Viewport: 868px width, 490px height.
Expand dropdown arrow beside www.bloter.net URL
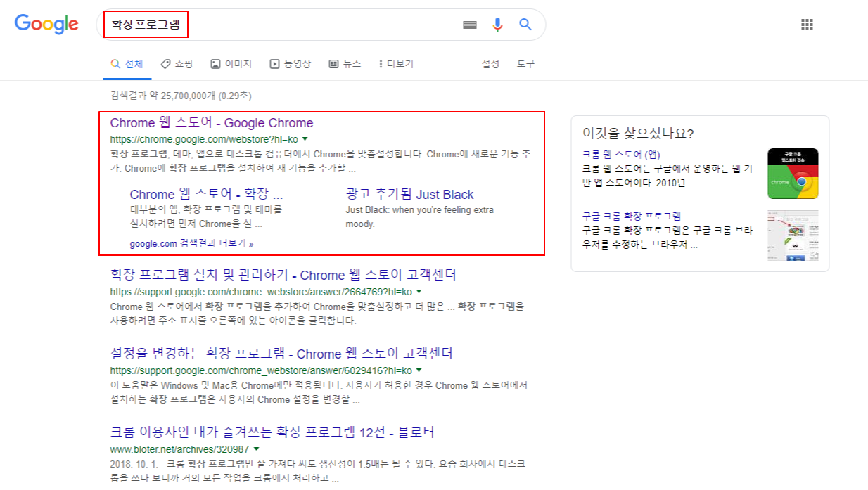coord(256,449)
